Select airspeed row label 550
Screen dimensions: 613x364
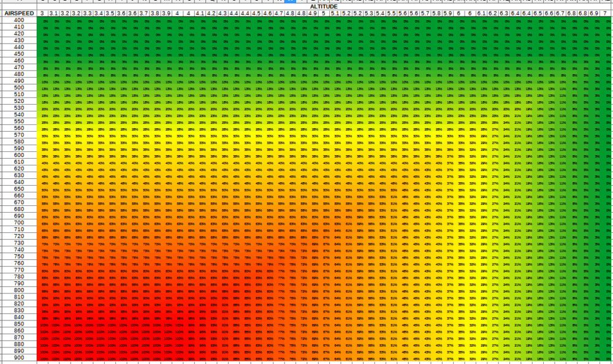19,121
